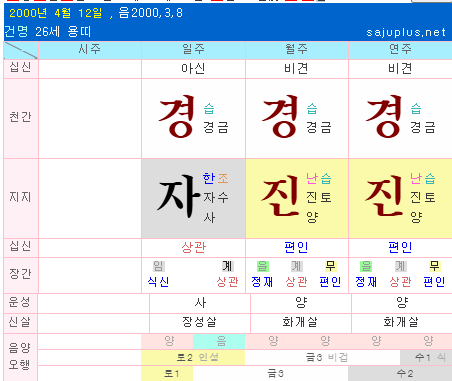Image resolution: width=452 pixels, height=381 pixels.
Task: Select the blue '편인' in the 월주 십신 row
Action: (296, 247)
